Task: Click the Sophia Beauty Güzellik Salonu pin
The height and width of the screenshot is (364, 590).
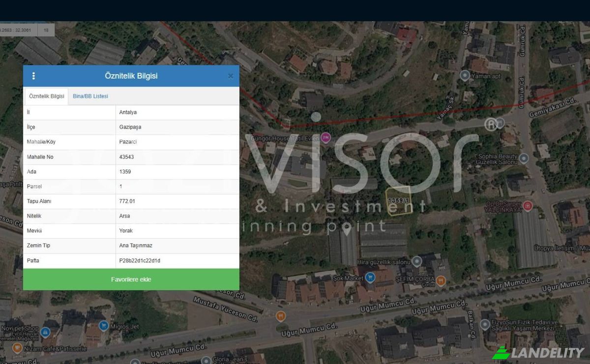Action: point(524,158)
